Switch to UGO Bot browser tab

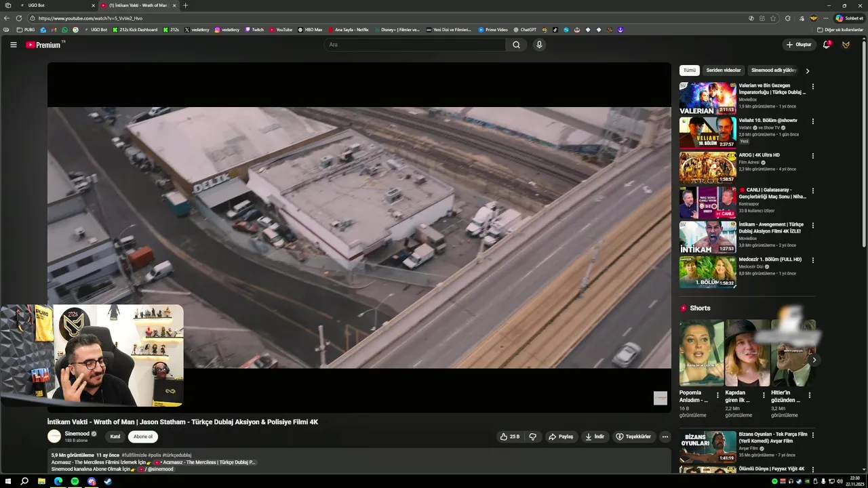coord(56,5)
